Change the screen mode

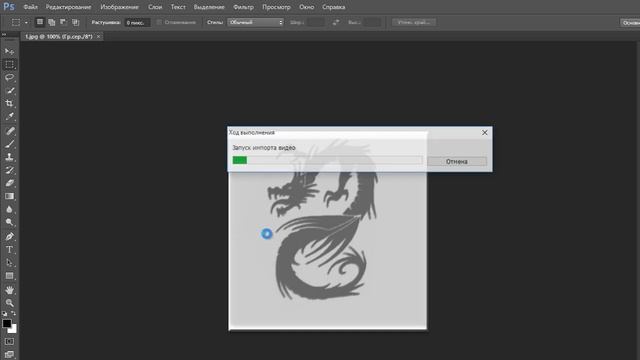tap(9, 354)
